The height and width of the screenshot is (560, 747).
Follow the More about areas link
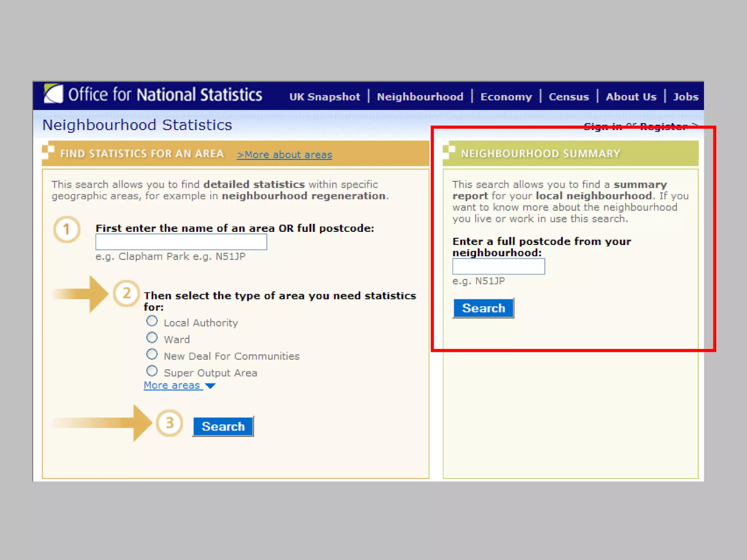pos(285,155)
